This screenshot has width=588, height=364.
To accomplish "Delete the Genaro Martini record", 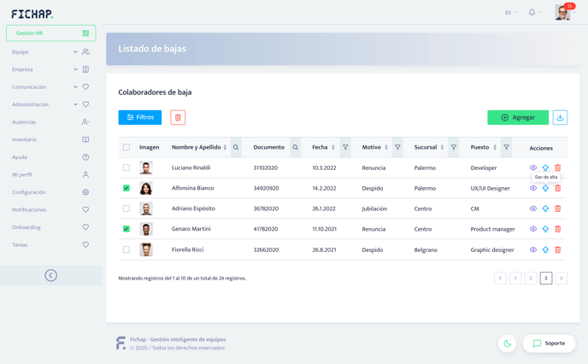I will pyautogui.click(x=558, y=229).
